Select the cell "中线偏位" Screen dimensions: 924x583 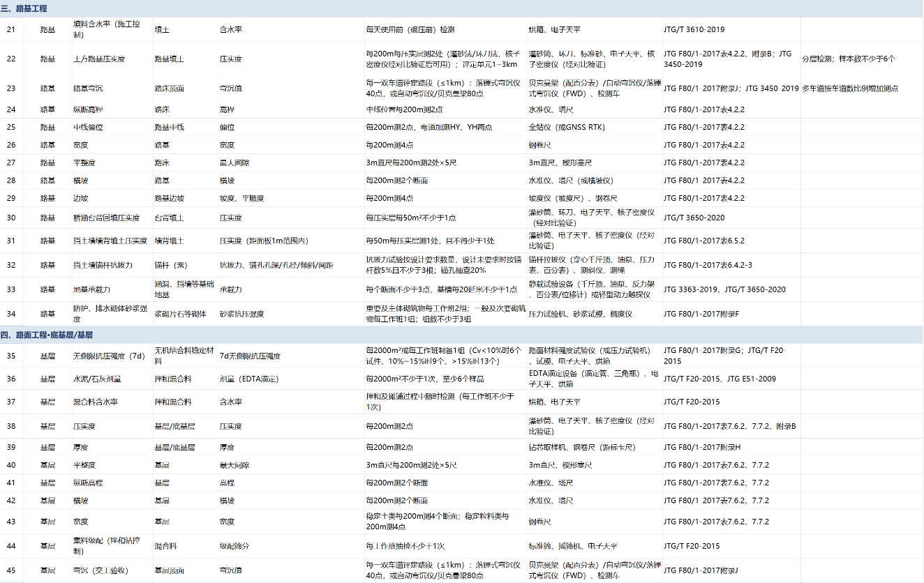[x=88, y=128]
